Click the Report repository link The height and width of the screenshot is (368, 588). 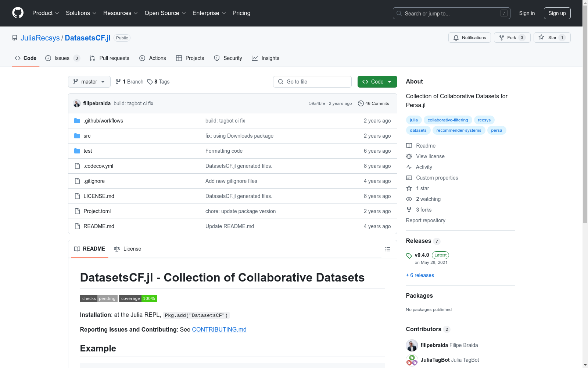point(426,220)
